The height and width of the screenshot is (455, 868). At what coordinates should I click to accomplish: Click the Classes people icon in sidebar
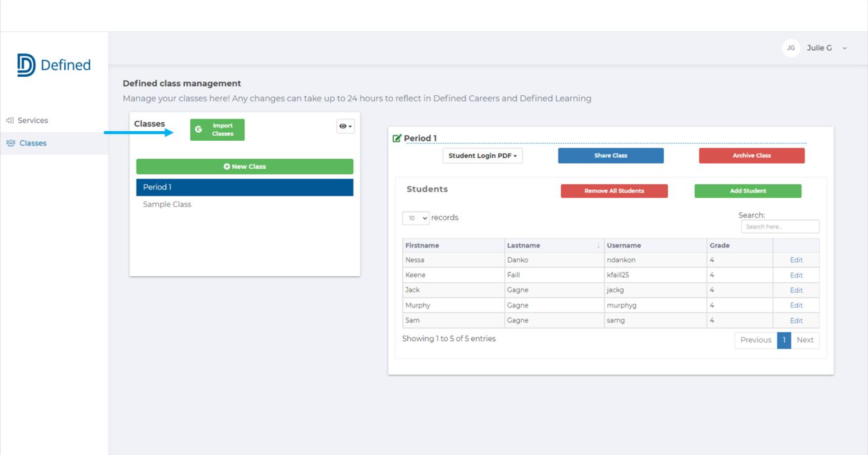click(10, 143)
